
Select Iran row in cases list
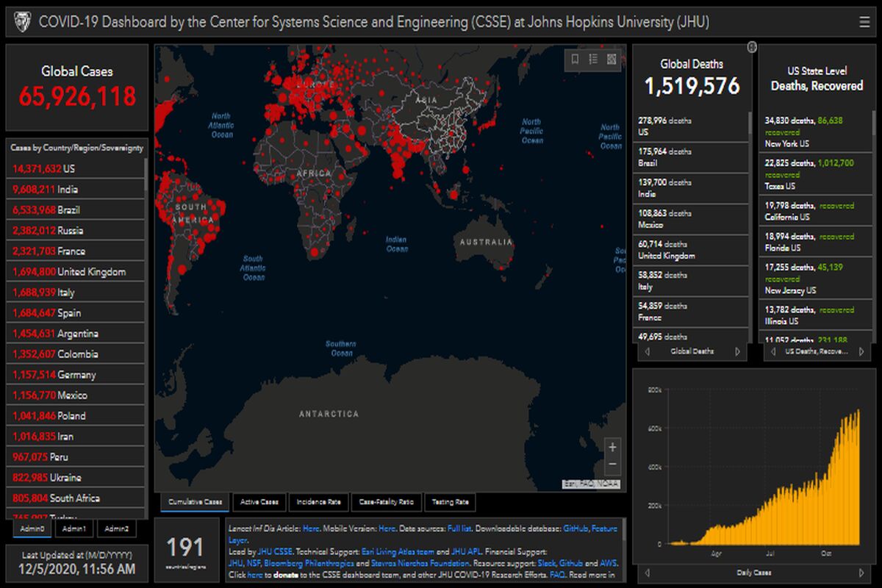76,436
